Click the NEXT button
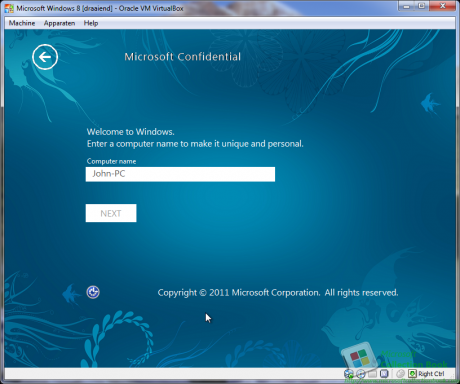 (x=111, y=213)
